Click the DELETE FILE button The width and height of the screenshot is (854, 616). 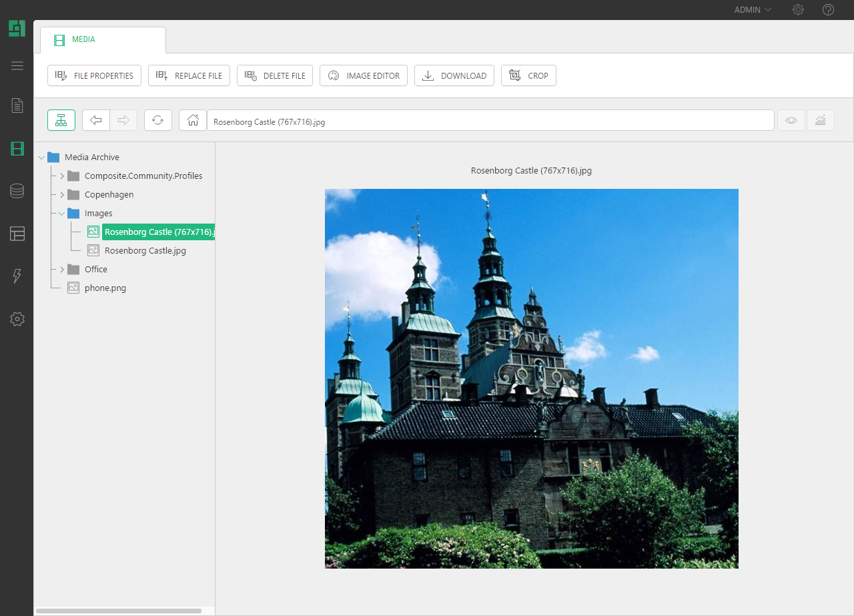coord(276,76)
